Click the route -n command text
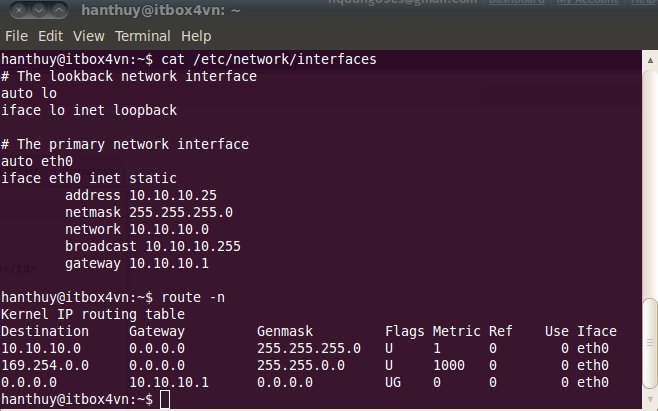 pyautogui.click(x=189, y=298)
